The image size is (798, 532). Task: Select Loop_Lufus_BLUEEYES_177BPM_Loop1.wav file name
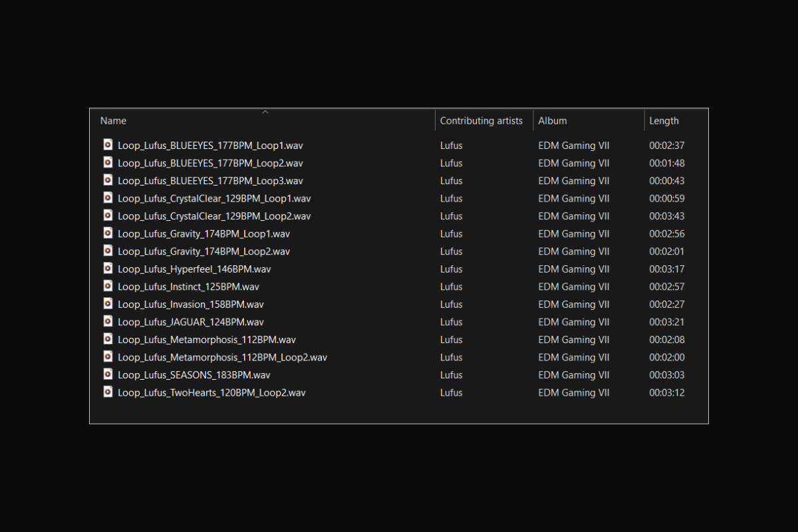coord(210,146)
